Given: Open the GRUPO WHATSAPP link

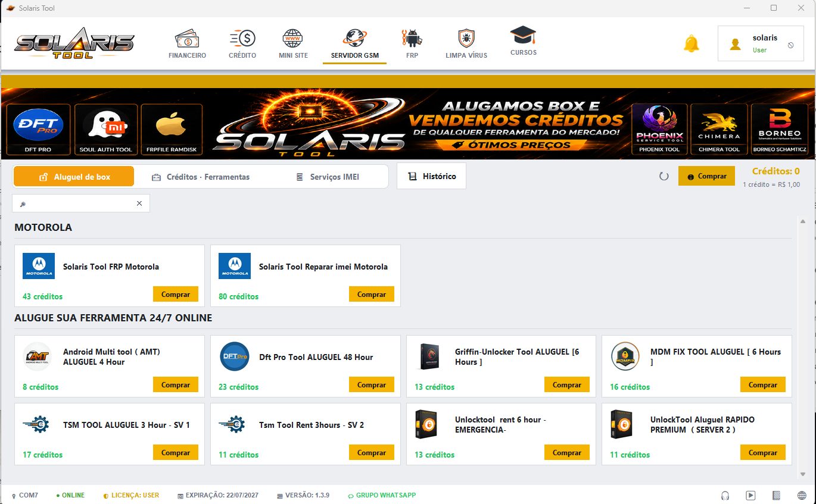Looking at the screenshot, I should 382,495.
